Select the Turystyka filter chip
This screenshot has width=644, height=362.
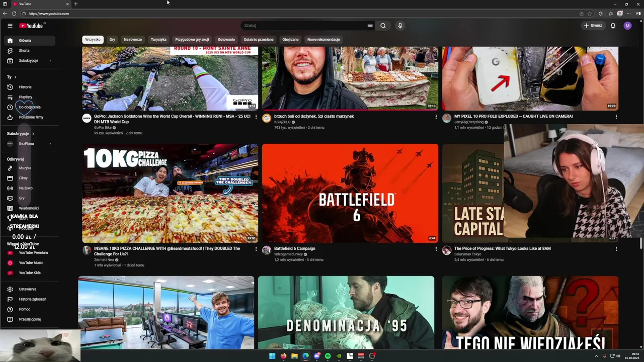(x=158, y=39)
